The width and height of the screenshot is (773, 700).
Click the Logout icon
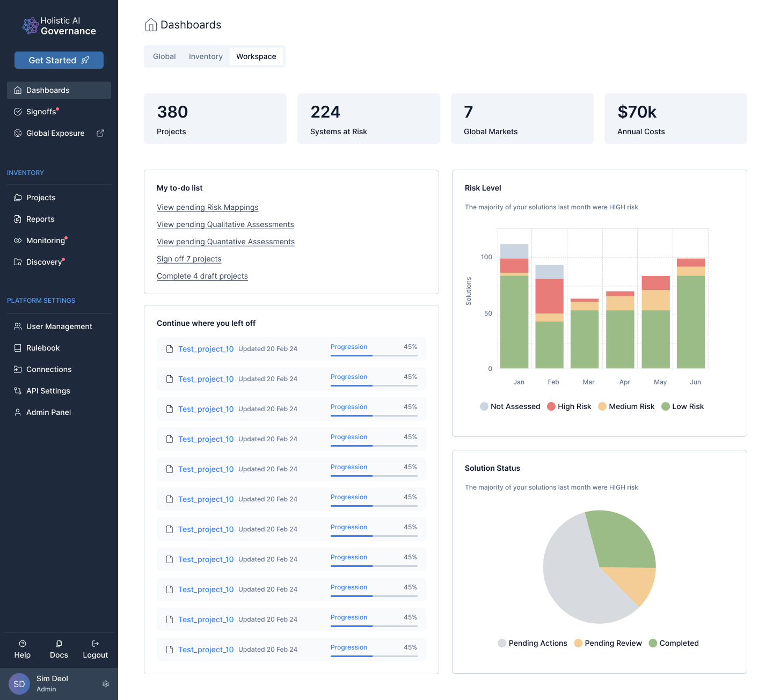96,644
